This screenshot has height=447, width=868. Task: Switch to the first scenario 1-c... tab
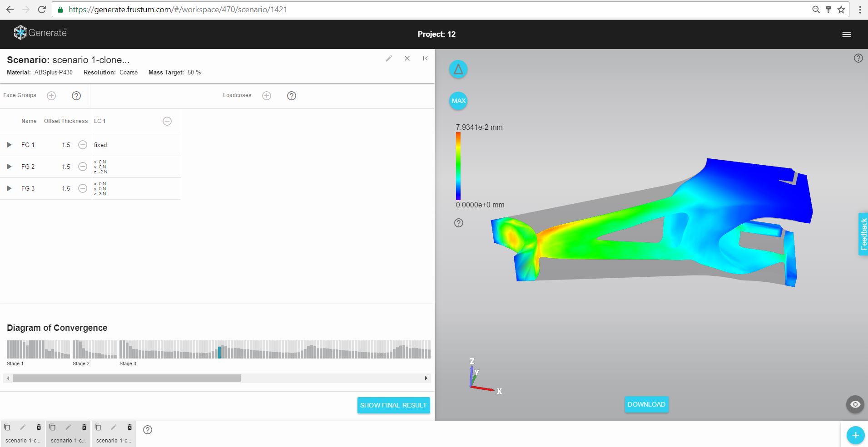click(23, 441)
